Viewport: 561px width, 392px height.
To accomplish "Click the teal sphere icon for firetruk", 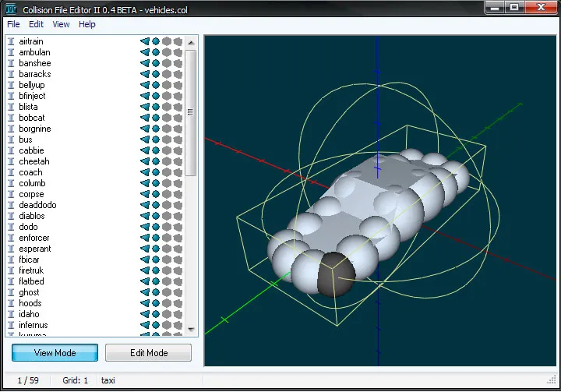I will coord(155,270).
